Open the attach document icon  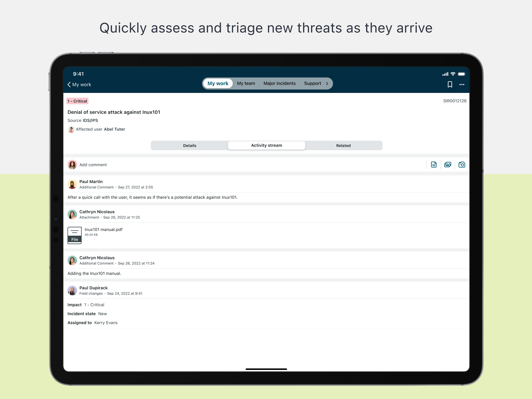tap(434, 165)
